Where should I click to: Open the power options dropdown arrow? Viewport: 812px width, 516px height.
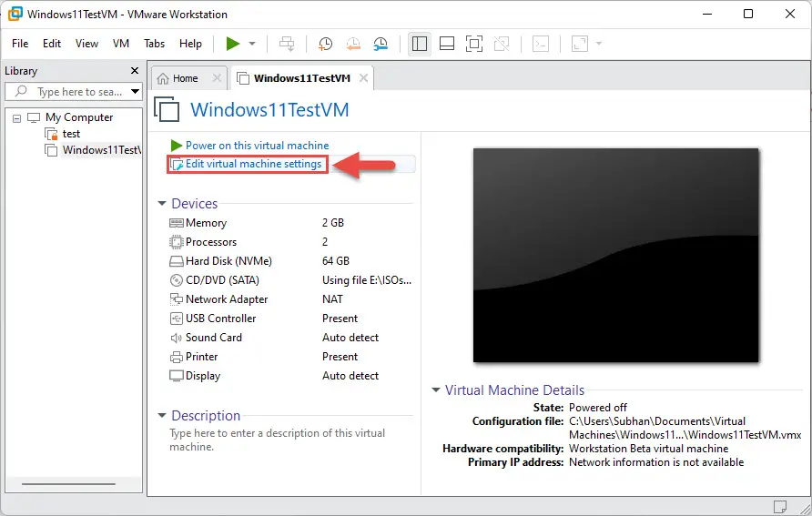pos(252,44)
